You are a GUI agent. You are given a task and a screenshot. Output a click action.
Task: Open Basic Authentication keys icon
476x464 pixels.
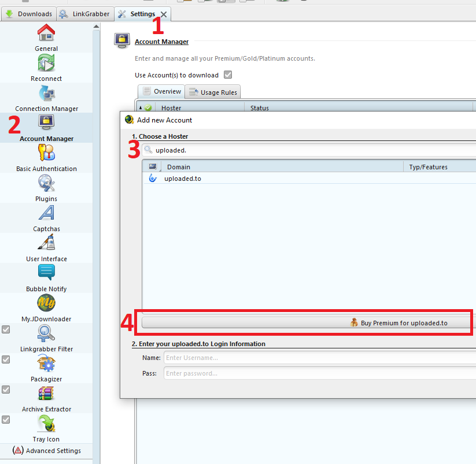pyautogui.click(x=46, y=152)
